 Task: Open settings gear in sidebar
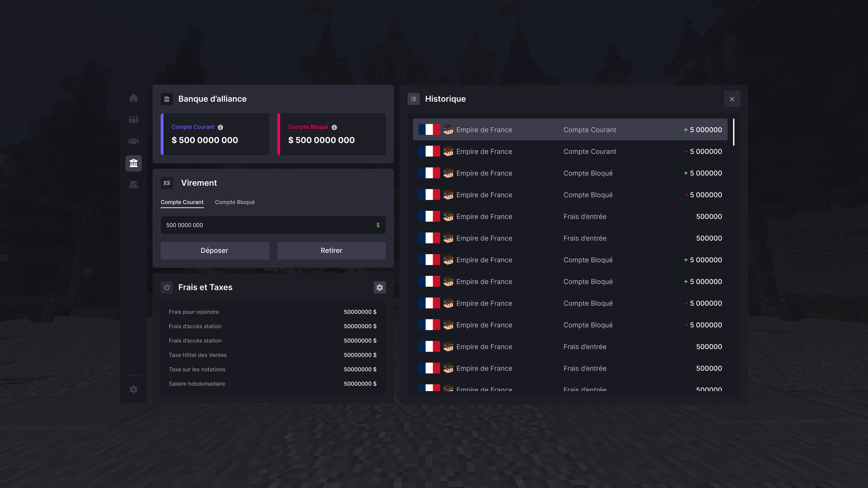(x=133, y=389)
